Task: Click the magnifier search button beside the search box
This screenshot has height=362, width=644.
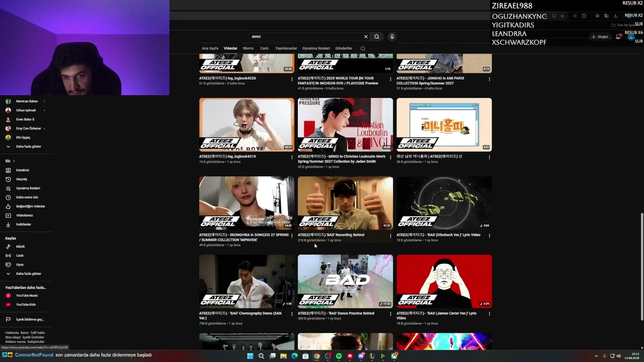Action: pyautogui.click(x=377, y=37)
